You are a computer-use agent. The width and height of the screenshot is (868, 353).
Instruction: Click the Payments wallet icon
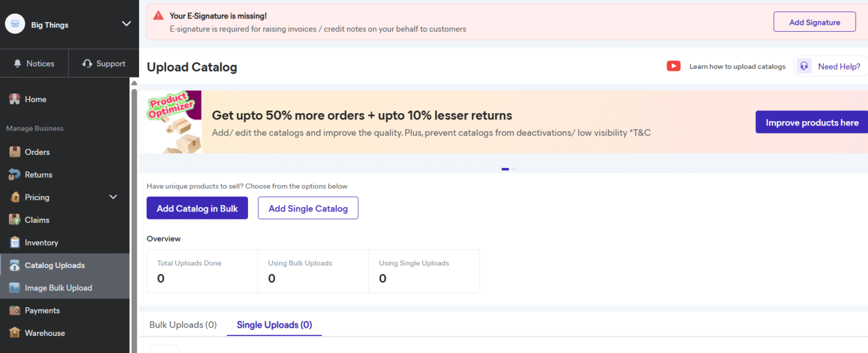click(15, 311)
